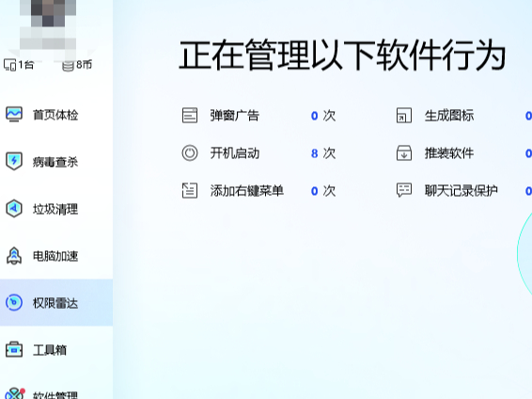Click the 弹窗广告 label

point(235,116)
